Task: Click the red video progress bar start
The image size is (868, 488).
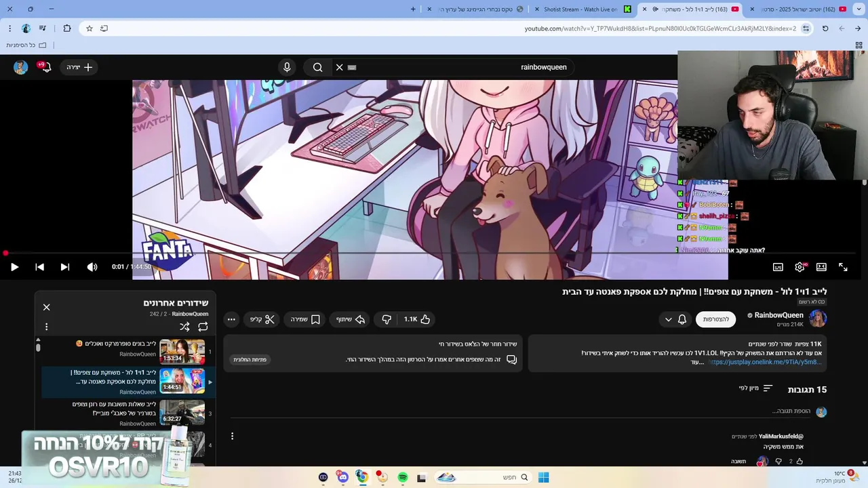Action: tap(5, 253)
